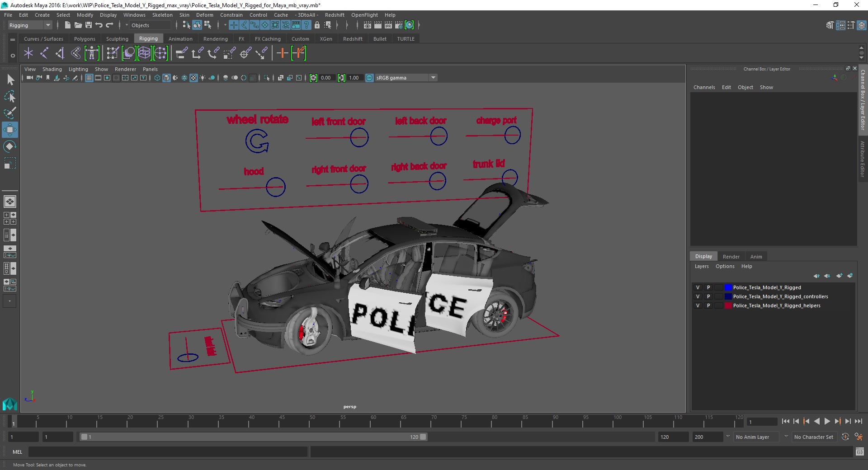868x470 pixels.
Task: Toggle wireframe shading in the viewport
Action: click(157, 78)
